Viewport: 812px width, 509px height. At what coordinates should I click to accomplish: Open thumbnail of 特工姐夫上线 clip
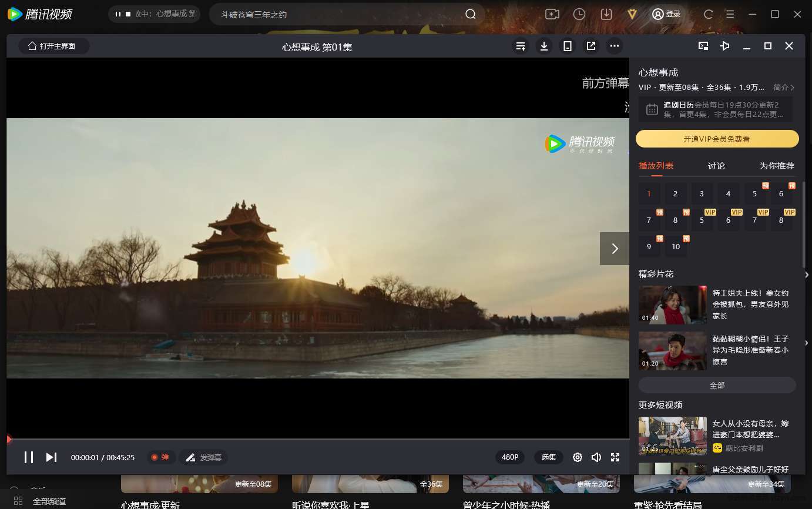pyautogui.click(x=673, y=304)
